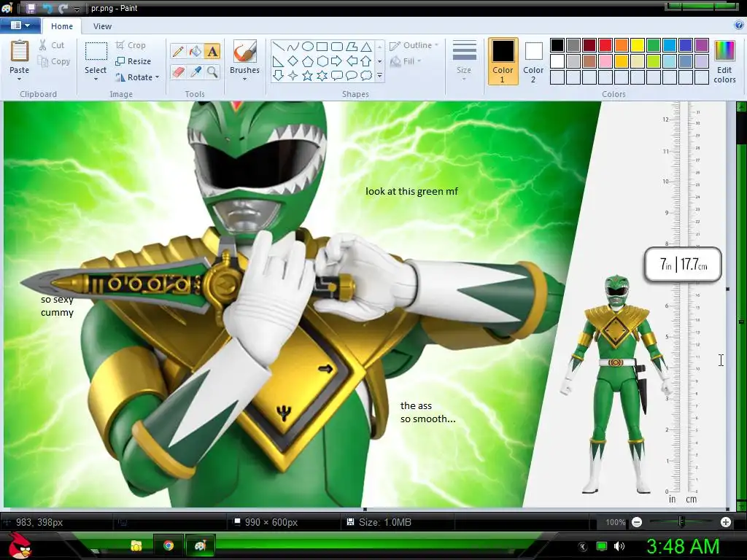
Task: Choose the Hexagon shape
Action: 322,61
